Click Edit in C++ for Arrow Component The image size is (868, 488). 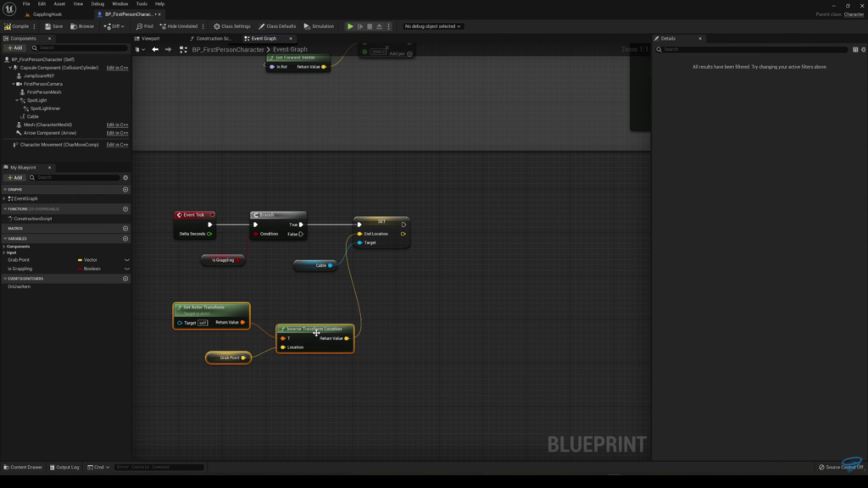[x=117, y=133]
